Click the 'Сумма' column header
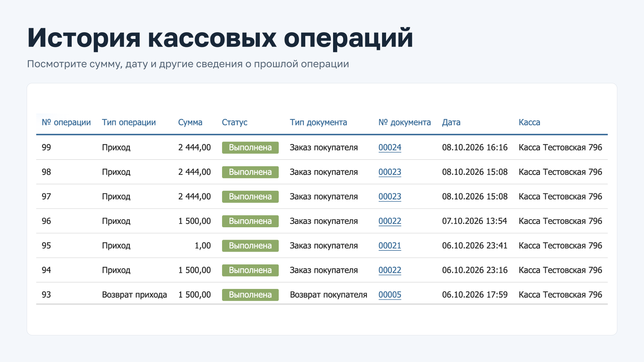Screen dimensions: 644x362 coord(190,122)
